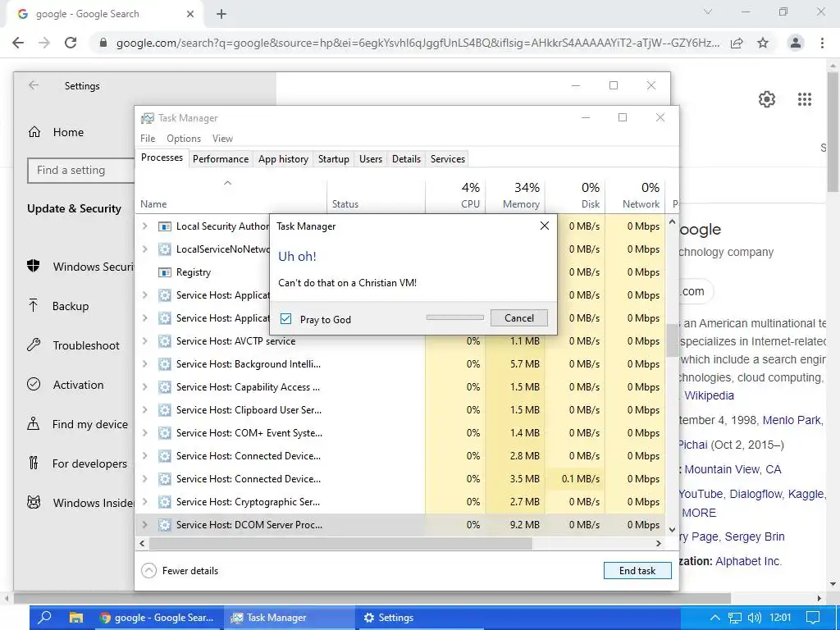Click the Local Security Authority process icon
The image size is (840, 630).
[x=165, y=226]
